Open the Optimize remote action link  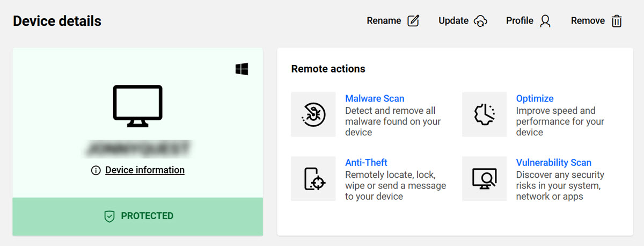[535, 99]
